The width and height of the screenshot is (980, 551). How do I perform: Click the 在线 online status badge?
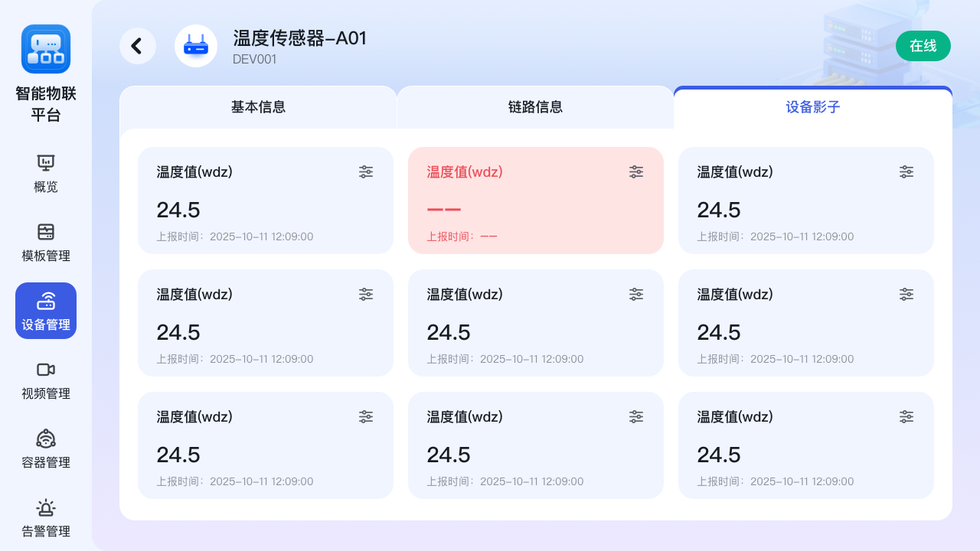[923, 46]
